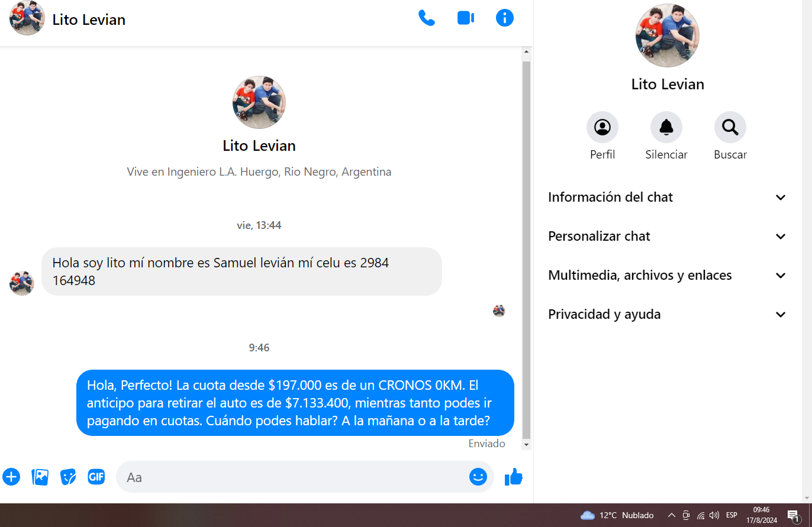Click the header profile picture at top-left
Image resolution: width=812 pixels, height=527 pixels.
(27, 18)
